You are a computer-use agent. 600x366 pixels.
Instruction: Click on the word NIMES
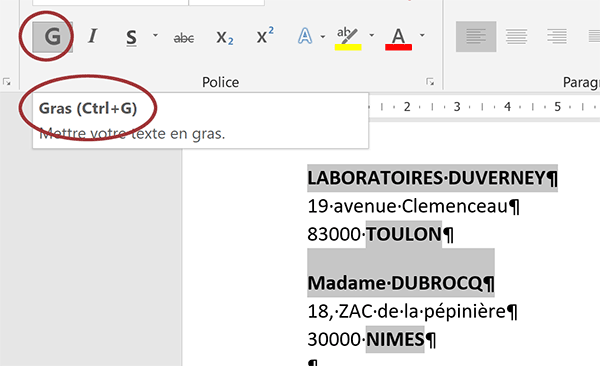pos(395,339)
